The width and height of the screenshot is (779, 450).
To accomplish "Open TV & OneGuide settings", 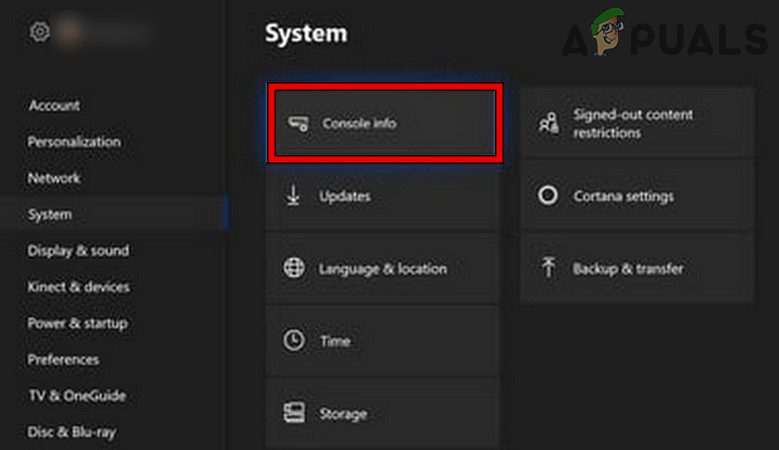I will 76,396.
